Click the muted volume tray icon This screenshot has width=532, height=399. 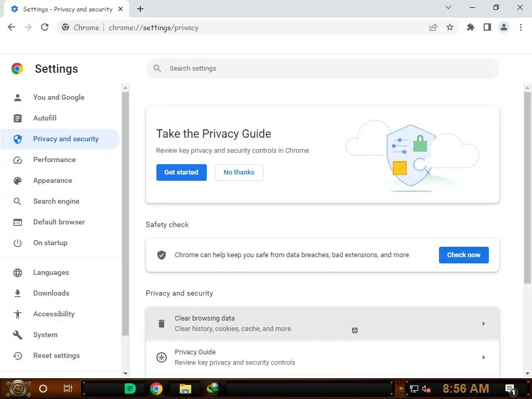pos(427,389)
